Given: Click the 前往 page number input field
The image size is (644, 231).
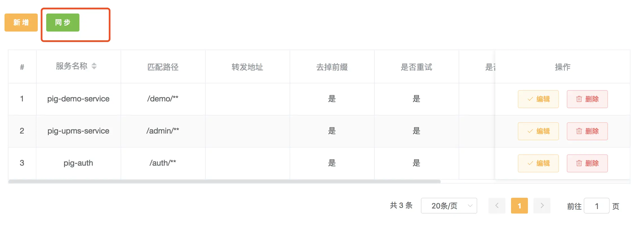Looking at the screenshot, I should [x=596, y=206].
